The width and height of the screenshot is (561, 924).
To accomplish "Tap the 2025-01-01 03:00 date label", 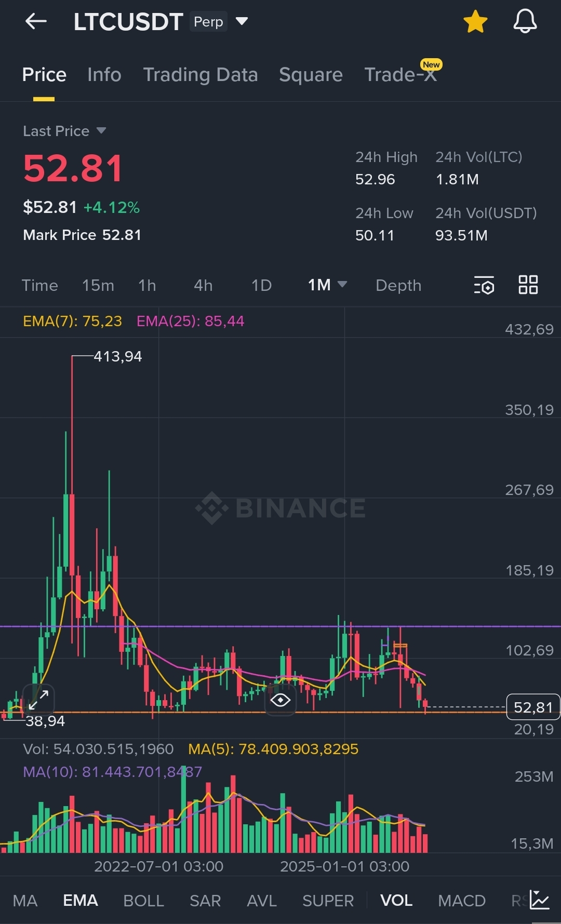I will pyautogui.click(x=344, y=866).
